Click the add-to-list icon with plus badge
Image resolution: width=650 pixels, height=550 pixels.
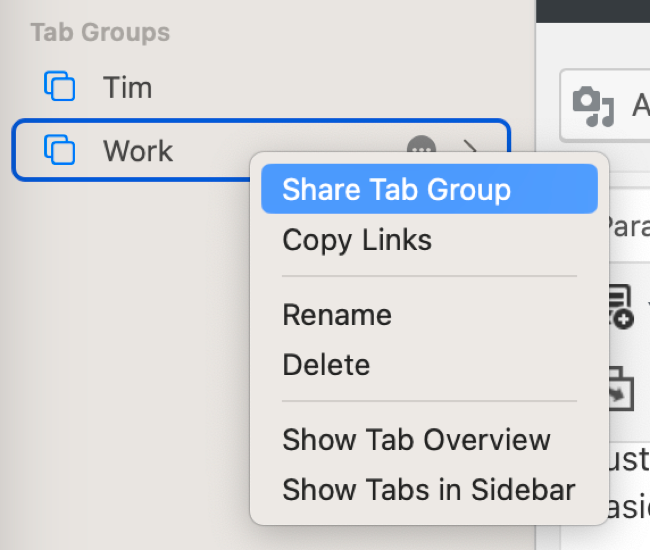621,306
